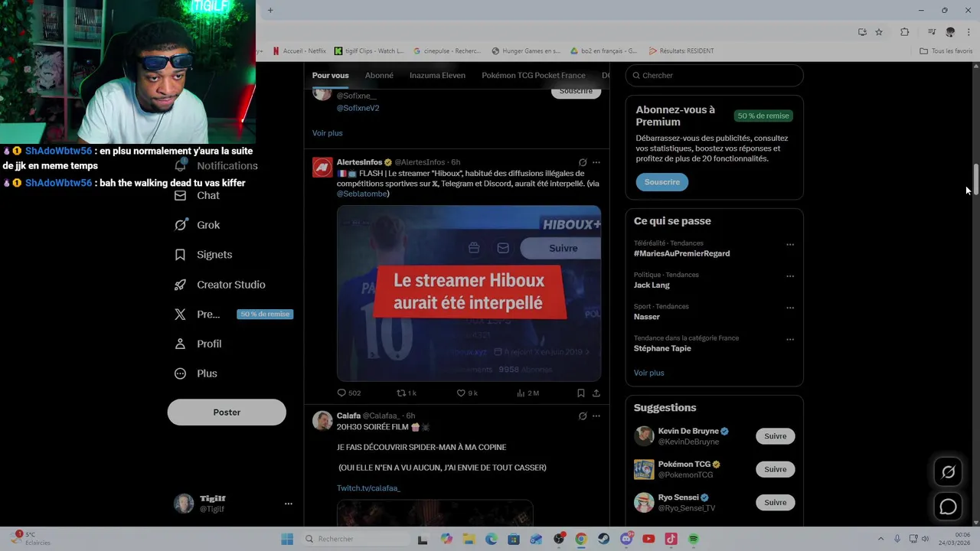Open options for Stéphane Tapie trend
This screenshot has height=551, width=980.
790,340
